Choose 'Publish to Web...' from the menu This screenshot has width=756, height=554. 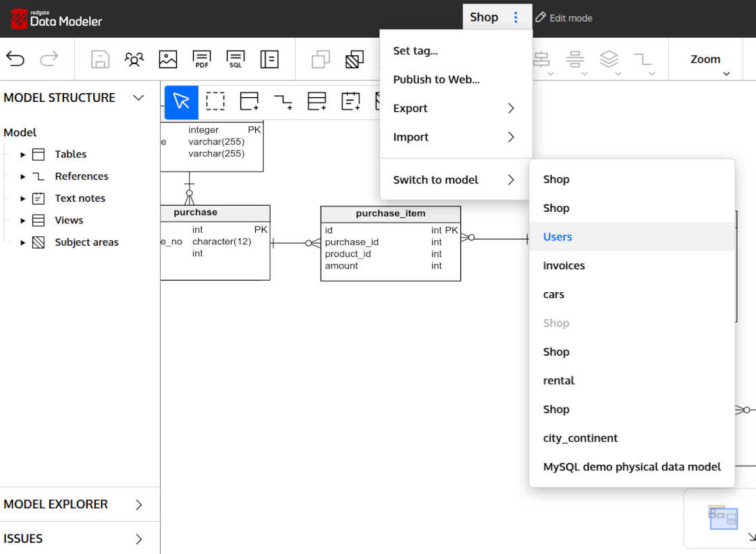(x=436, y=80)
